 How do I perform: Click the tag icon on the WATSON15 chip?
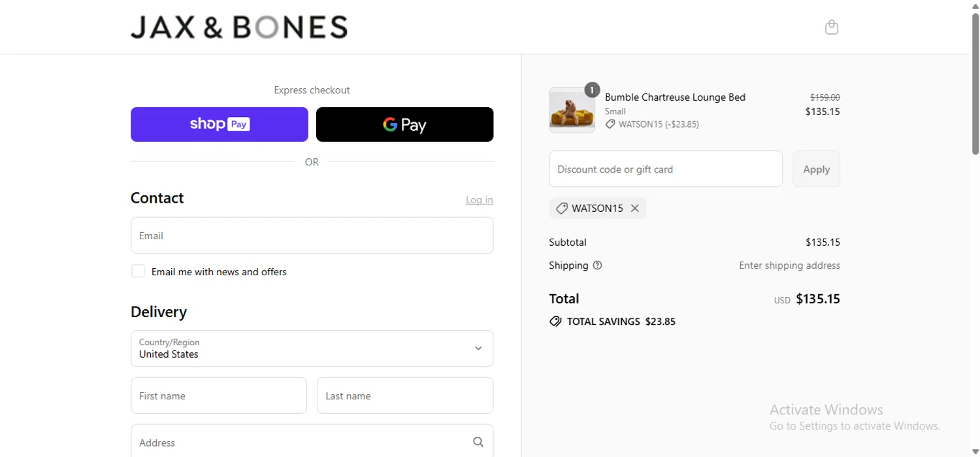[561, 209]
